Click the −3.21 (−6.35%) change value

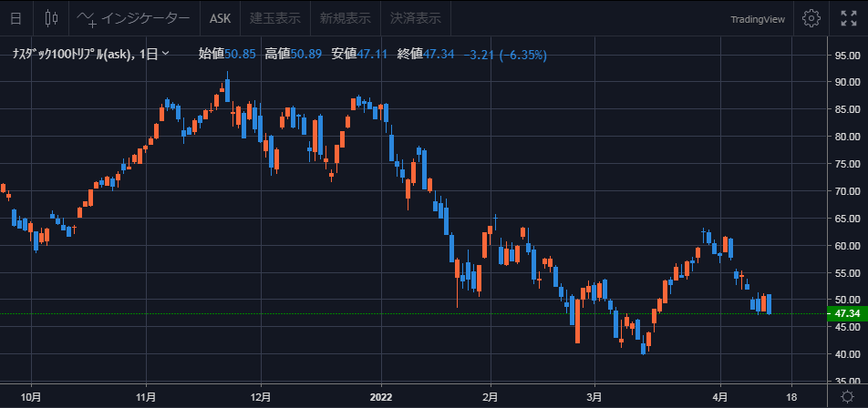click(x=505, y=54)
